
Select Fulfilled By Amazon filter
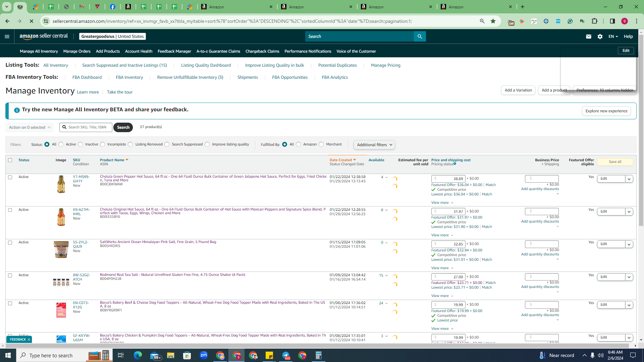299,144
